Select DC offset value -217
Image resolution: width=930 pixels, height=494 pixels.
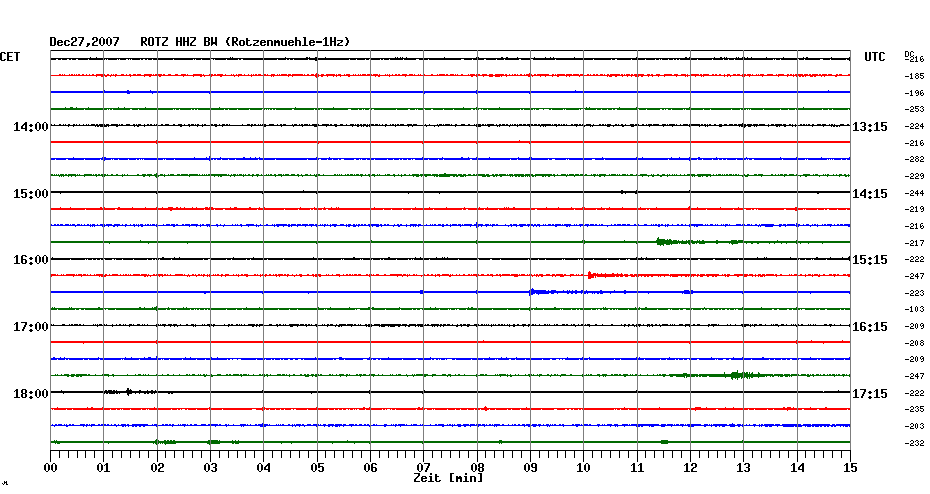tap(915, 243)
